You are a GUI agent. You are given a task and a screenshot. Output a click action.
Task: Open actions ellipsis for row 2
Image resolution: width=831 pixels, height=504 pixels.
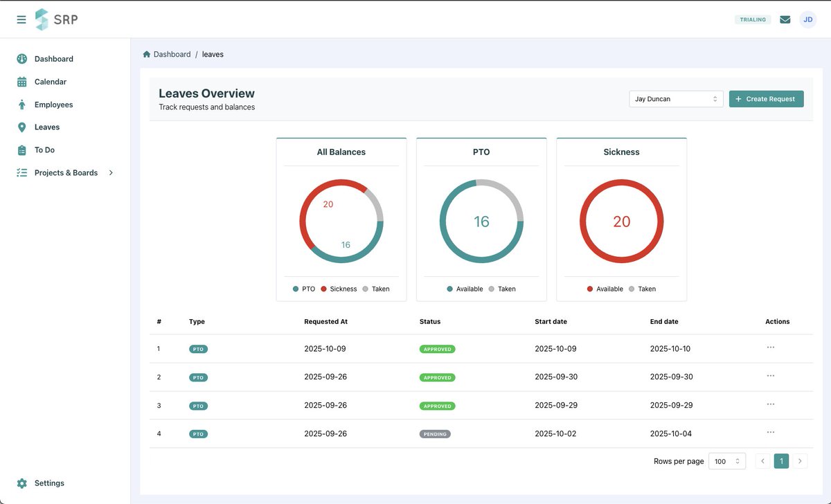(770, 376)
